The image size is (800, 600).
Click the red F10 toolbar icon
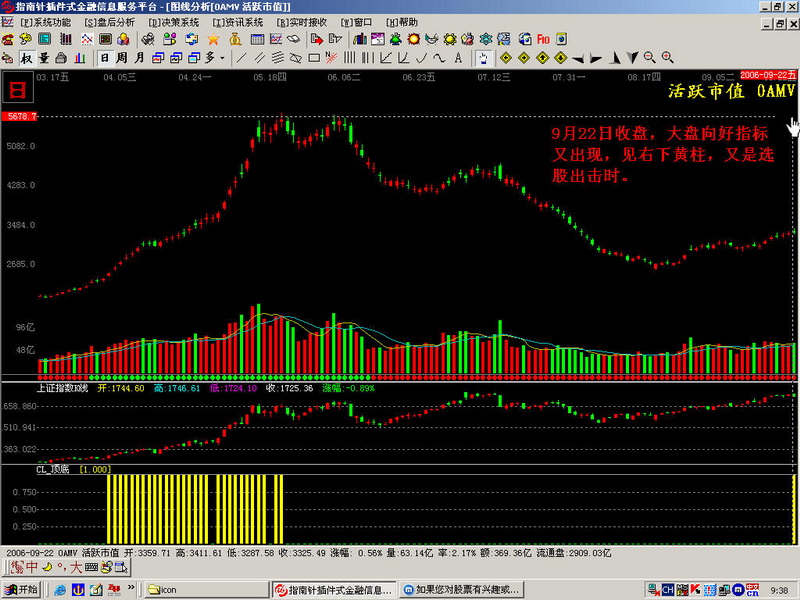543,39
